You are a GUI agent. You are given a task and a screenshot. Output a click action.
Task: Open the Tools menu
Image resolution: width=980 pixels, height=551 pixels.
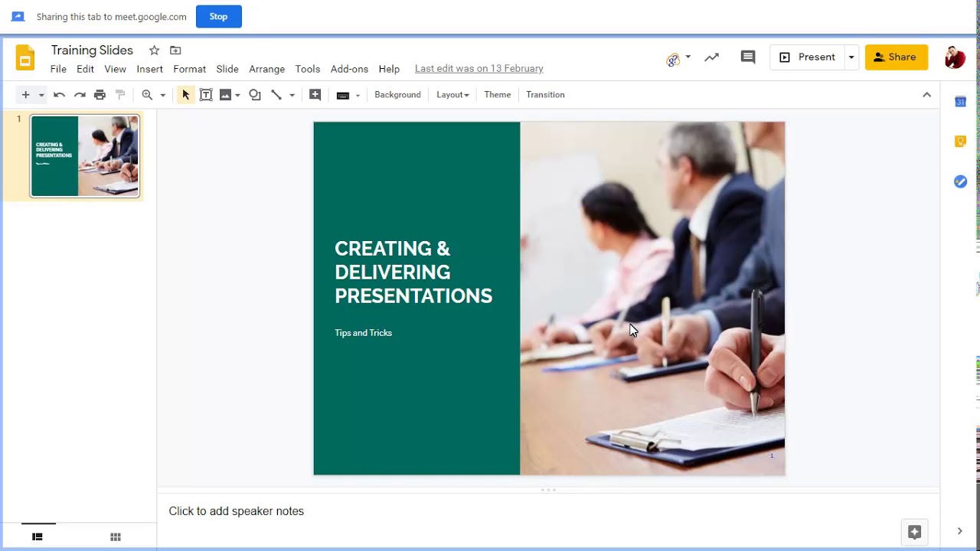[x=307, y=69]
